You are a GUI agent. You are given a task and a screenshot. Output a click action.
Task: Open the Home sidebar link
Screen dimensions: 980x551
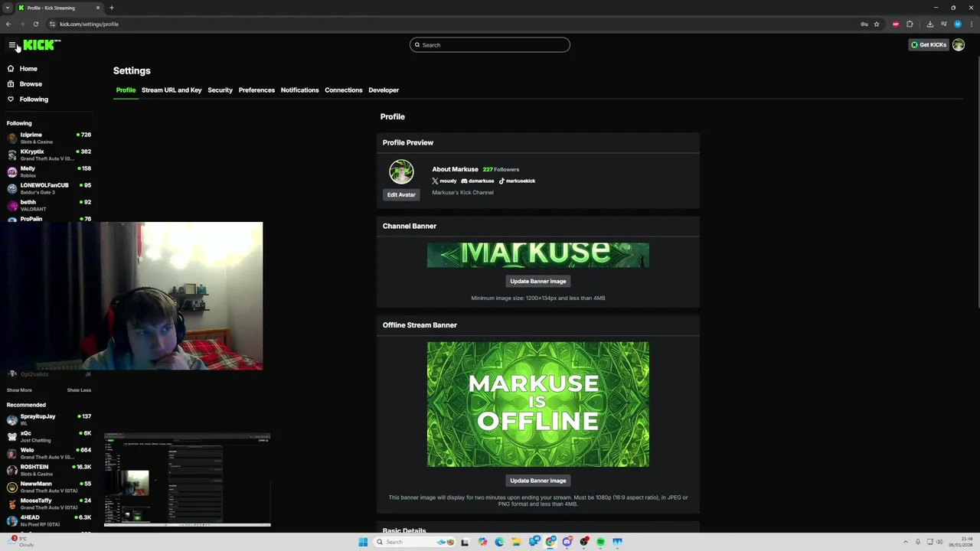pyautogui.click(x=28, y=69)
